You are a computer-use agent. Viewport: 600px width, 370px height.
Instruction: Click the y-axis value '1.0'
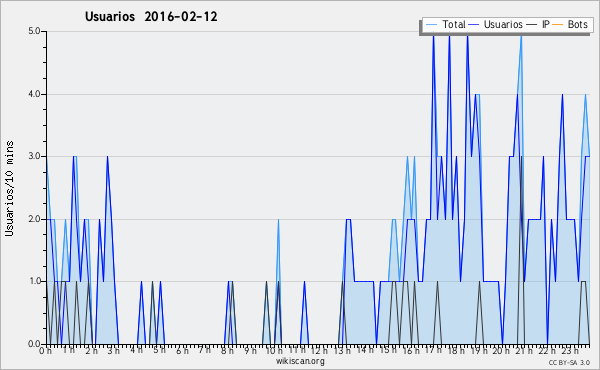point(34,282)
